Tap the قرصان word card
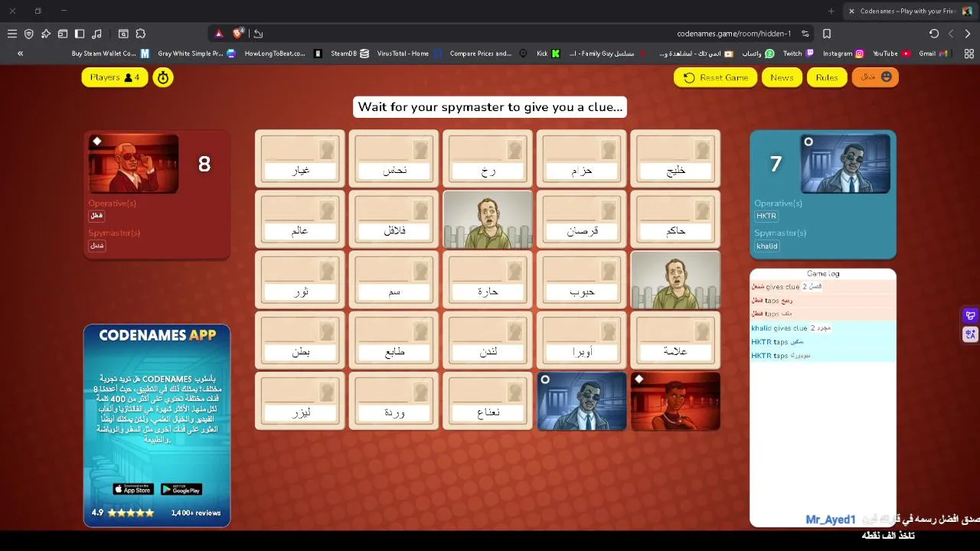 pos(581,220)
